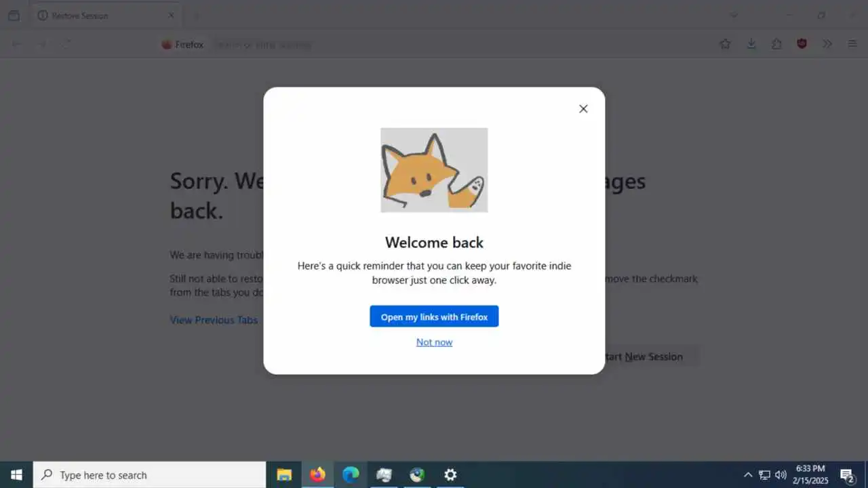The width and height of the screenshot is (868, 488).
Task: Close the Welcome back dialog
Action: point(583,108)
